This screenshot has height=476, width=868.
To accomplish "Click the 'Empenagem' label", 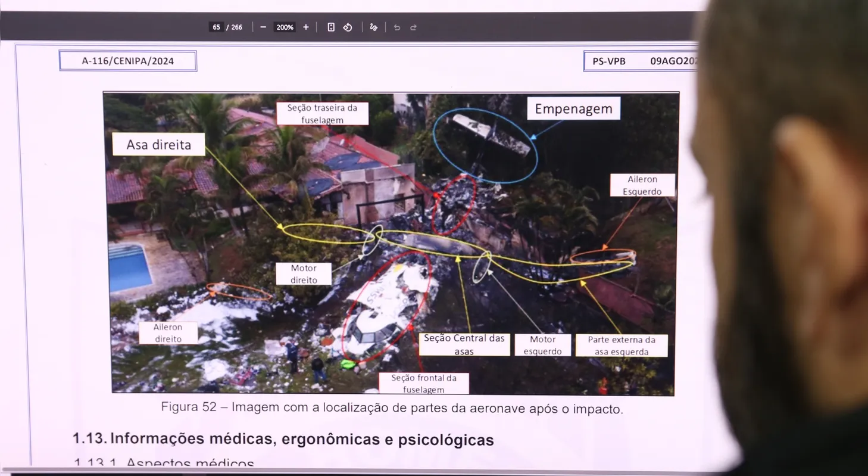I will point(573,108).
